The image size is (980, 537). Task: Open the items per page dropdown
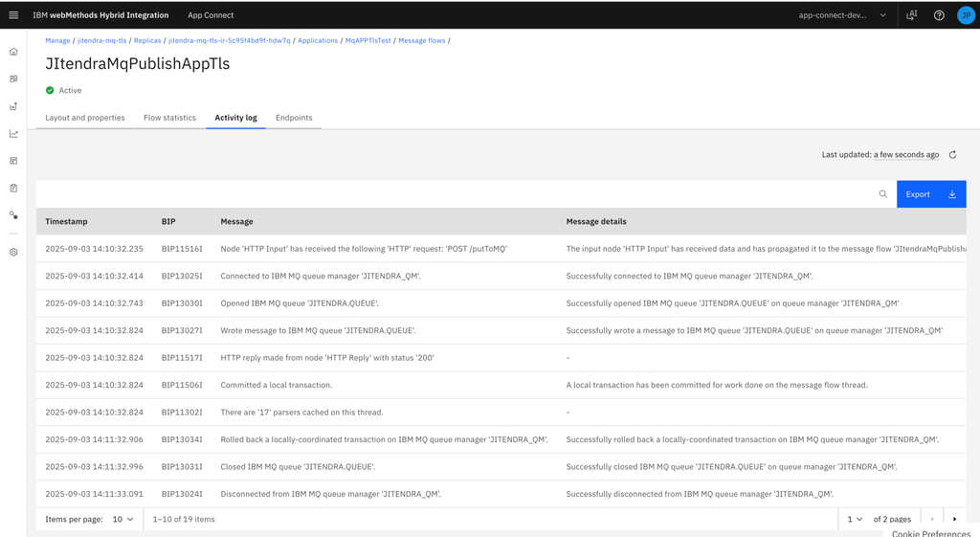122,519
